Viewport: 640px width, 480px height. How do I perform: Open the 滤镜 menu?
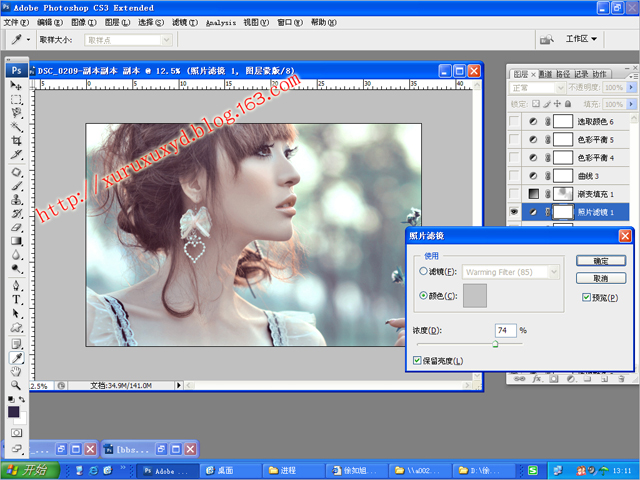click(184, 22)
